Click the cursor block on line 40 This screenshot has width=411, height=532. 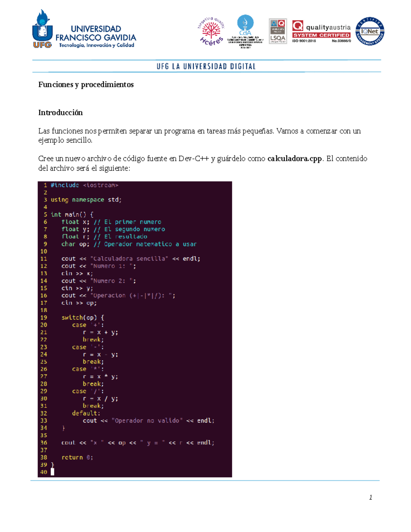coord(52,472)
